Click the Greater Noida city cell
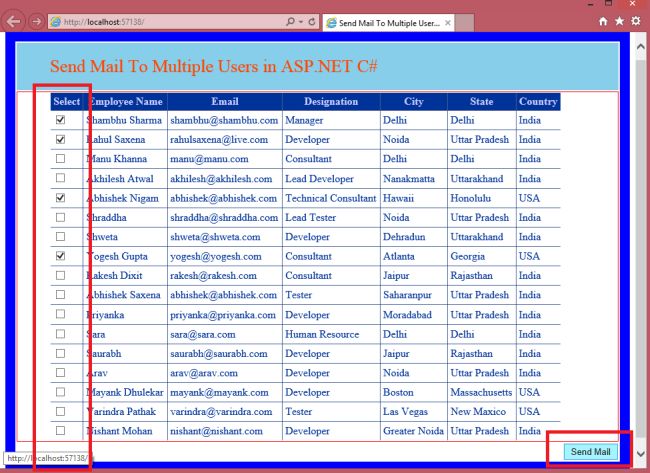This screenshot has width=650, height=473. pyautogui.click(x=413, y=431)
